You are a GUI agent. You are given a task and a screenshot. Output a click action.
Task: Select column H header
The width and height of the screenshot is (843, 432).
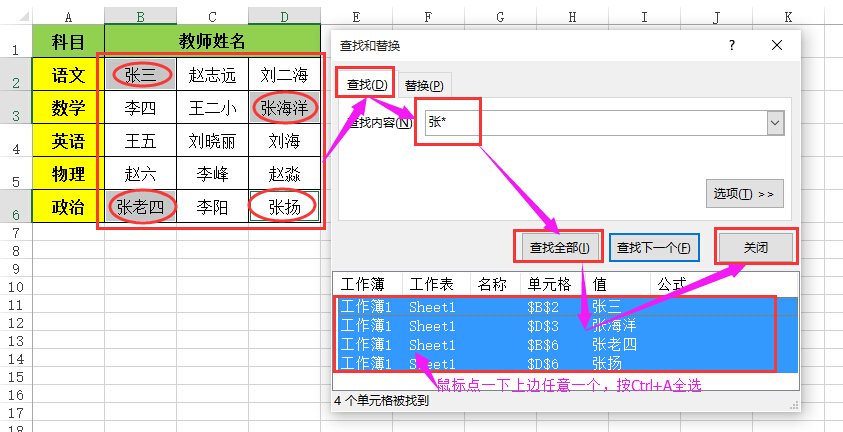[572, 17]
